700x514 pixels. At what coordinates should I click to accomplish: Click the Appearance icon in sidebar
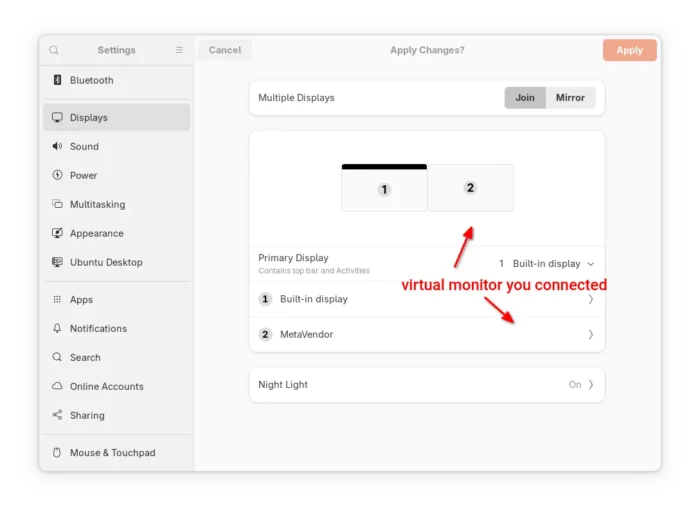click(57, 233)
